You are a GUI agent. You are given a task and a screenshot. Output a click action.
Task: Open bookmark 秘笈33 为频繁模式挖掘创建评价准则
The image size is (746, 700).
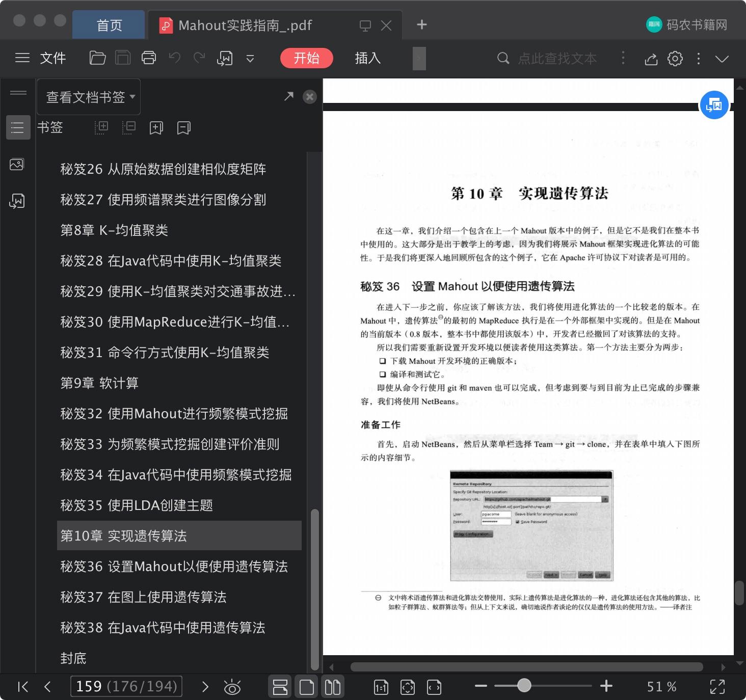click(x=170, y=444)
